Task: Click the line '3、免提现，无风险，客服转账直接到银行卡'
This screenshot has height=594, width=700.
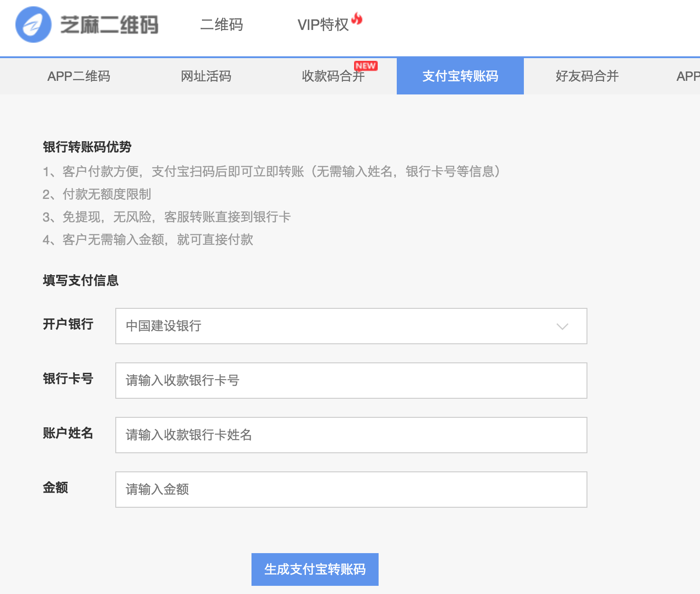Action: tap(167, 217)
